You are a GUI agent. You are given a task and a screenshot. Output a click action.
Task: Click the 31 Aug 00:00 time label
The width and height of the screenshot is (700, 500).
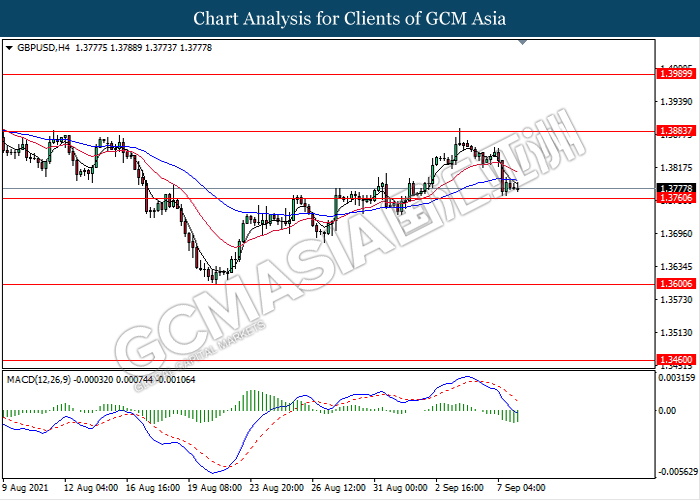click(400, 488)
